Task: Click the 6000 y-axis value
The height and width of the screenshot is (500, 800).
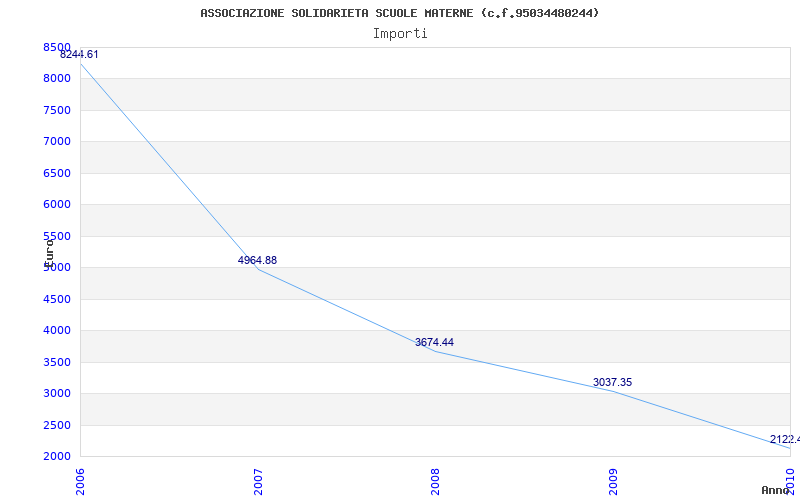Action: pyautogui.click(x=57, y=205)
